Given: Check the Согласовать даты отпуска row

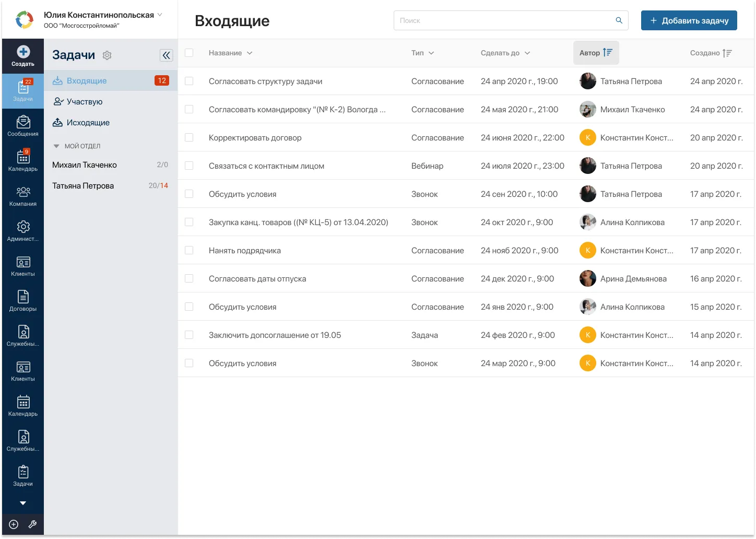Looking at the screenshot, I should tap(189, 278).
